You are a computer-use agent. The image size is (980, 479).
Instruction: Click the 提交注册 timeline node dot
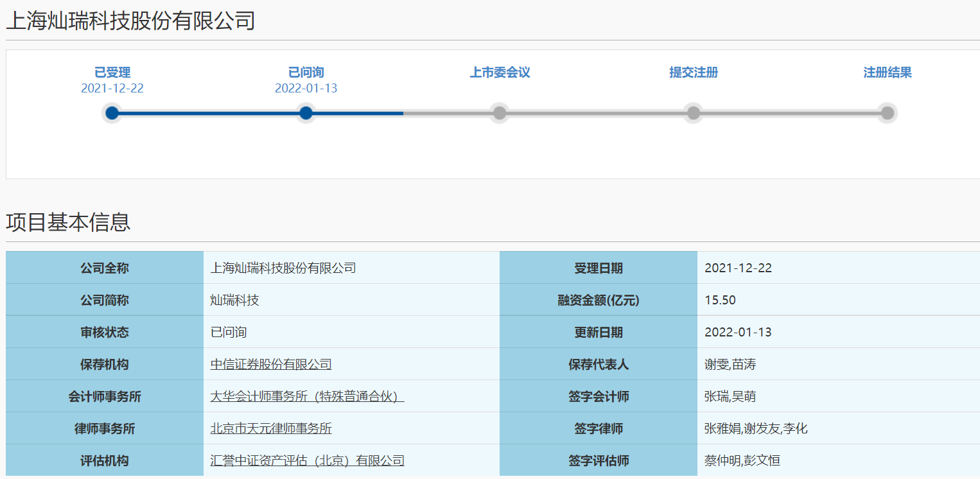(694, 114)
